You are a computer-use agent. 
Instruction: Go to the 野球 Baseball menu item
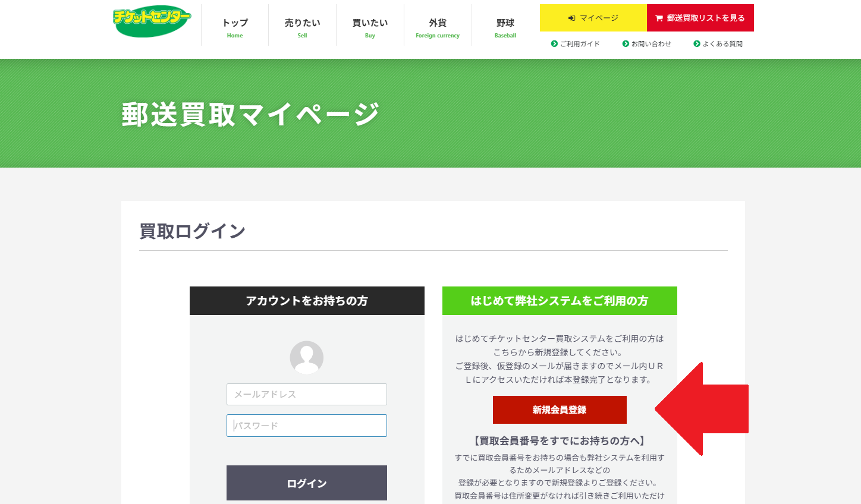tap(505, 28)
